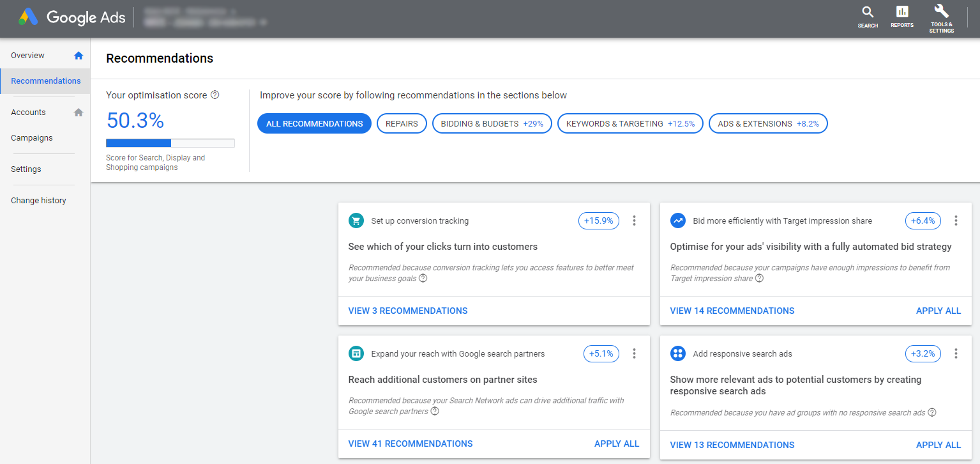Click the Recommendations page heading

160,58
